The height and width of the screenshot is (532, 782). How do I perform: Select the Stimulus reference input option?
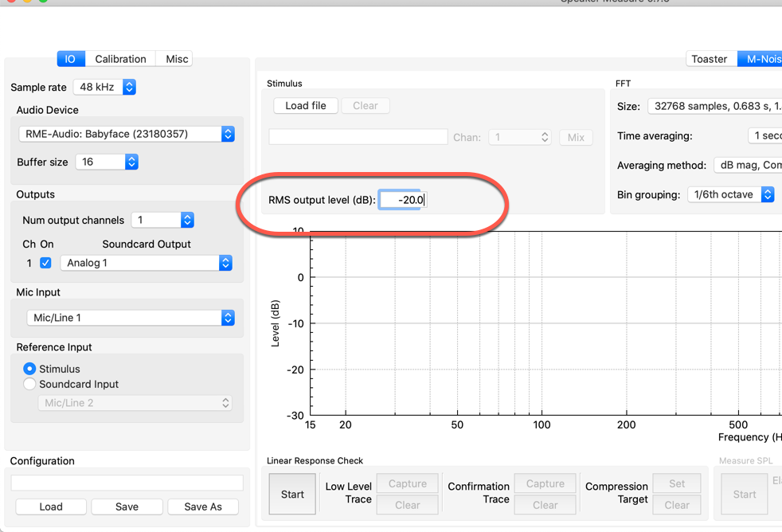[30, 369]
